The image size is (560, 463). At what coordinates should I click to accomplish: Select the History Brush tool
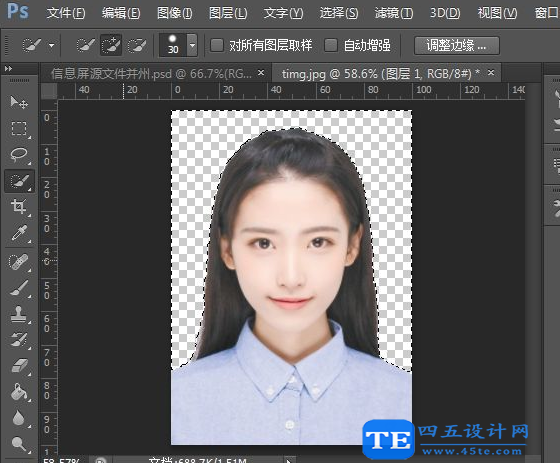tap(19, 340)
